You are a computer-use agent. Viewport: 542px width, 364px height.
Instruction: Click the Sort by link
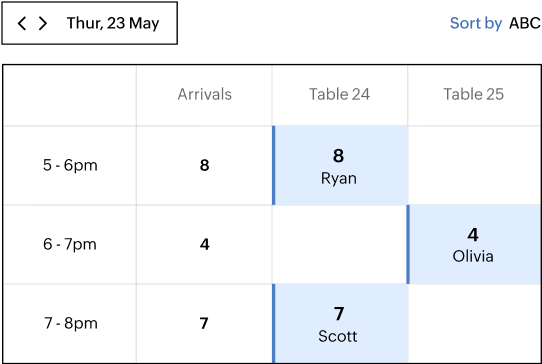[476, 24]
